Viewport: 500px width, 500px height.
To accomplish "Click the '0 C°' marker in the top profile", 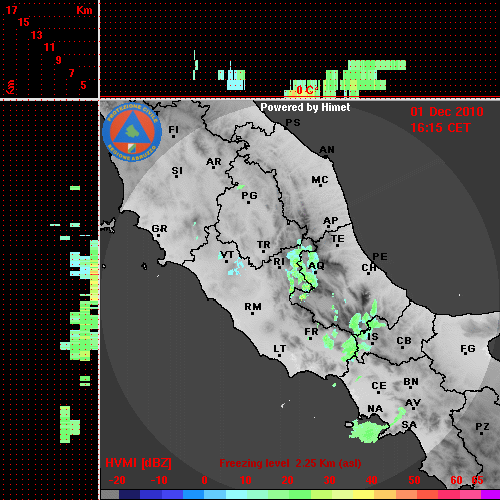I will [x=307, y=90].
